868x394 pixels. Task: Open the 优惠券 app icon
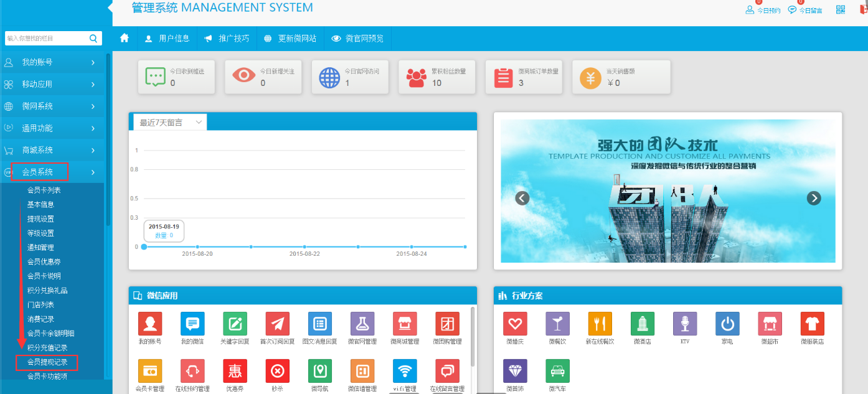pyautogui.click(x=235, y=371)
